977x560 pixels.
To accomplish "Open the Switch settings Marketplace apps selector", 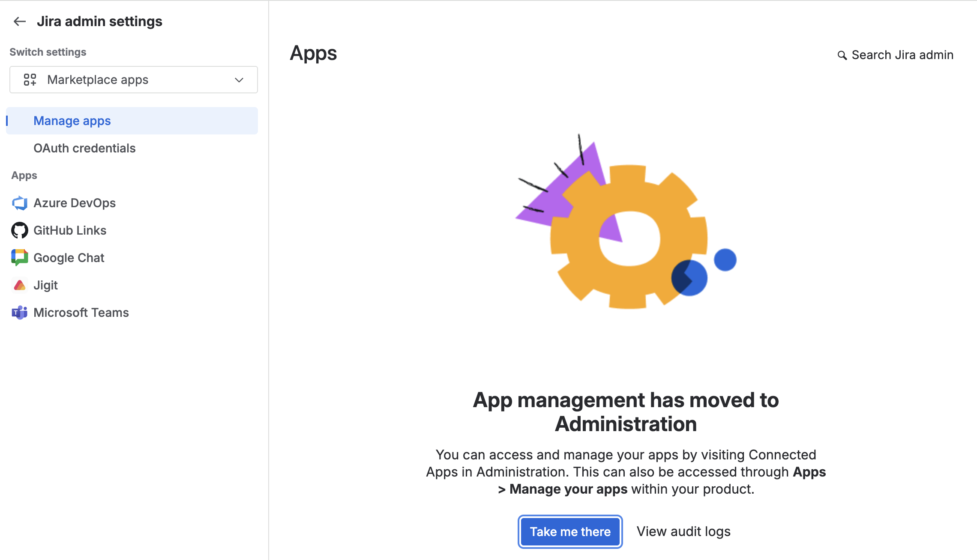I will pos(134,80).
